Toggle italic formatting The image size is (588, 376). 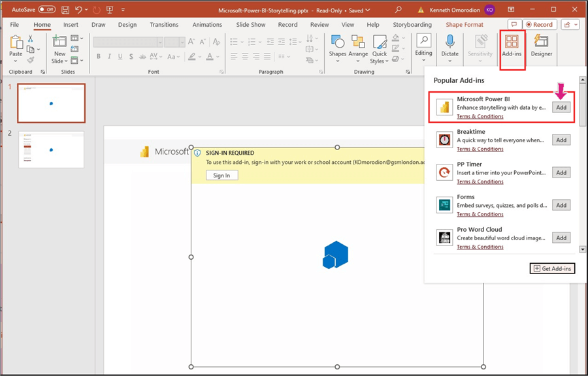point(108,57)
